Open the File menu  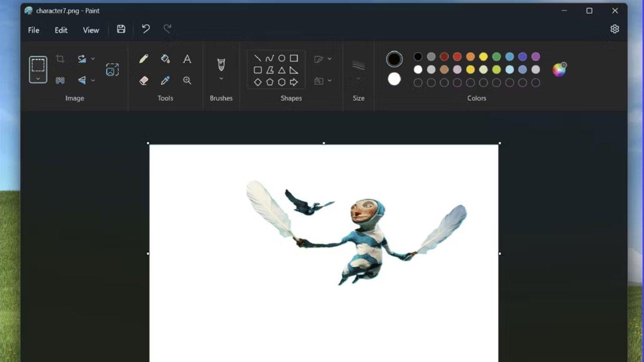pyautogui.click(x=34, y=30)
